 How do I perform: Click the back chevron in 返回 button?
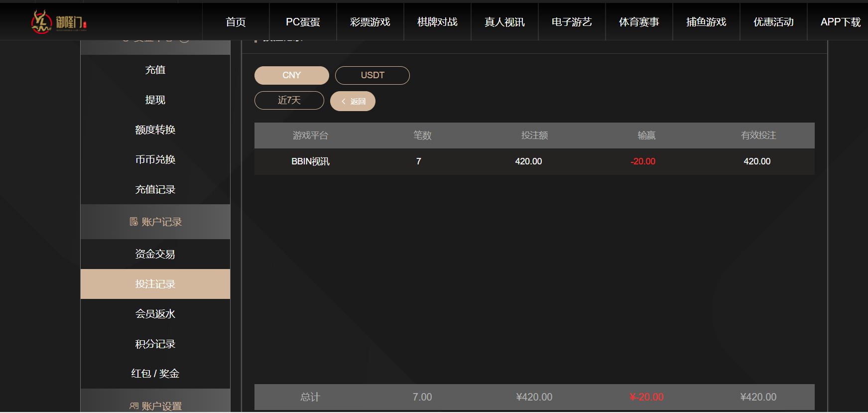point(344,101)
